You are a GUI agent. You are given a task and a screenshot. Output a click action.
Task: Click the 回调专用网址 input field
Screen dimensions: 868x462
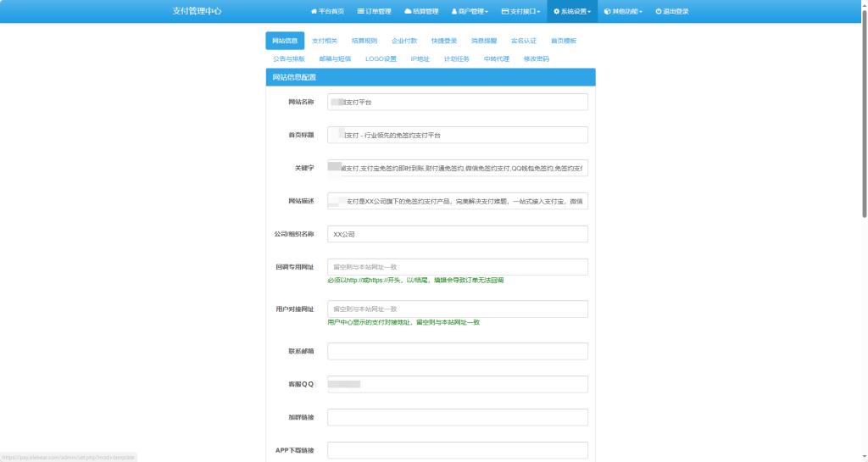tap(458, 267)
